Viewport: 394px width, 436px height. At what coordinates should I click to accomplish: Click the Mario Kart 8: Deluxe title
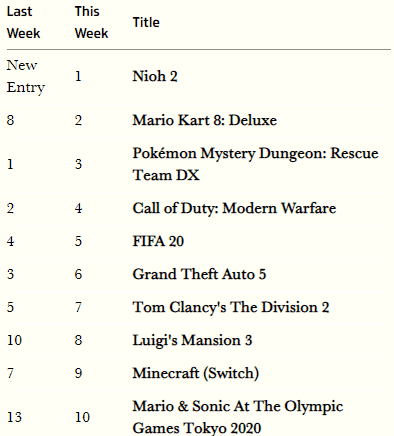(x=205, y=120)
